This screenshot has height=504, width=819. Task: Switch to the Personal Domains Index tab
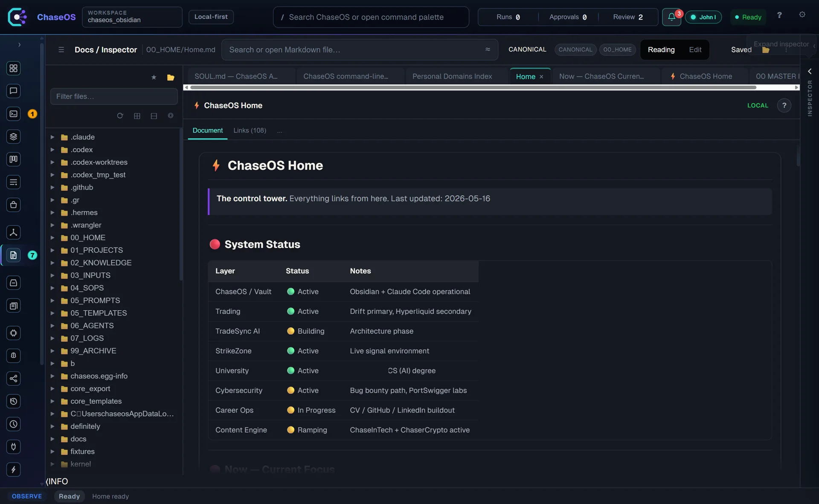coord(456,76)
